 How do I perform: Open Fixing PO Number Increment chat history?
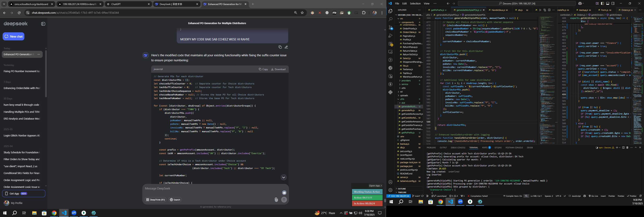(22, 71)
